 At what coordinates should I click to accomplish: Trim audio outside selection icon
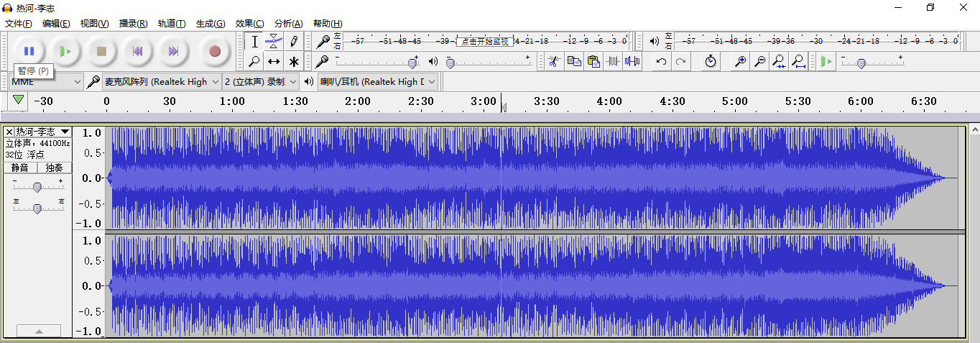click(612, 61)
